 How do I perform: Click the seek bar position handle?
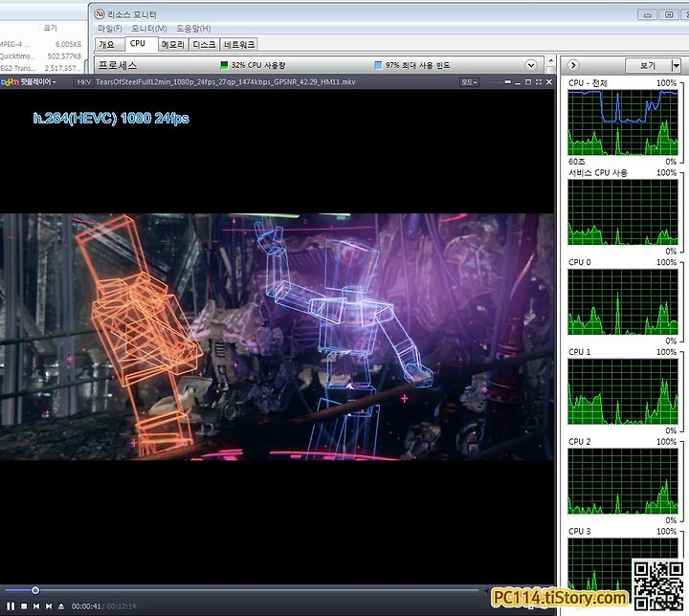[x=35, y=590]
